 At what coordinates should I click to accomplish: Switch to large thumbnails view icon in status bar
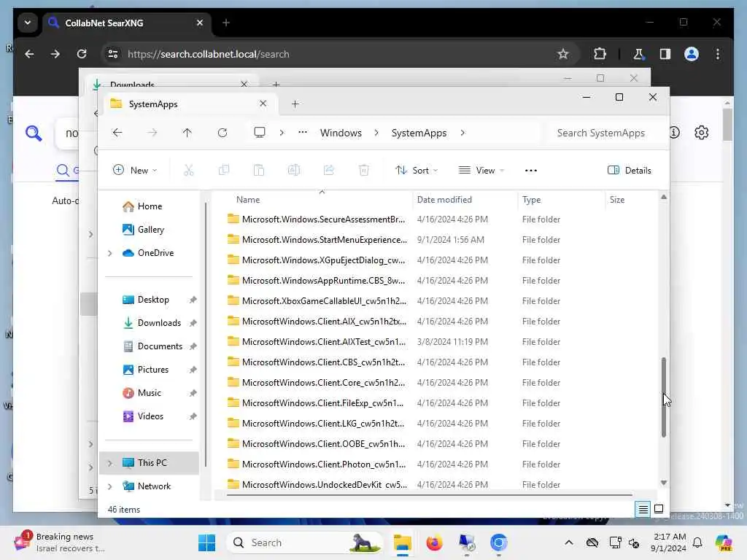click(x=659, y=510)
